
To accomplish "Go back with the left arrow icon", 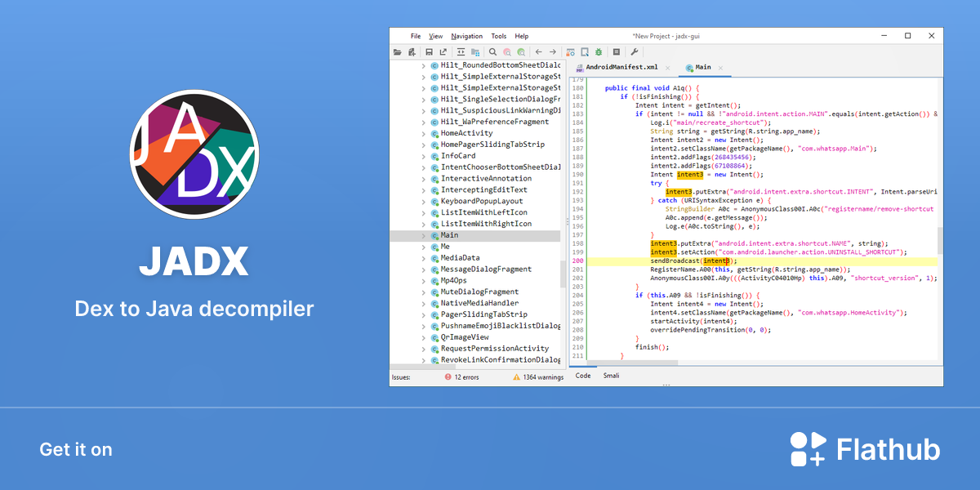I will pos(539,51).
